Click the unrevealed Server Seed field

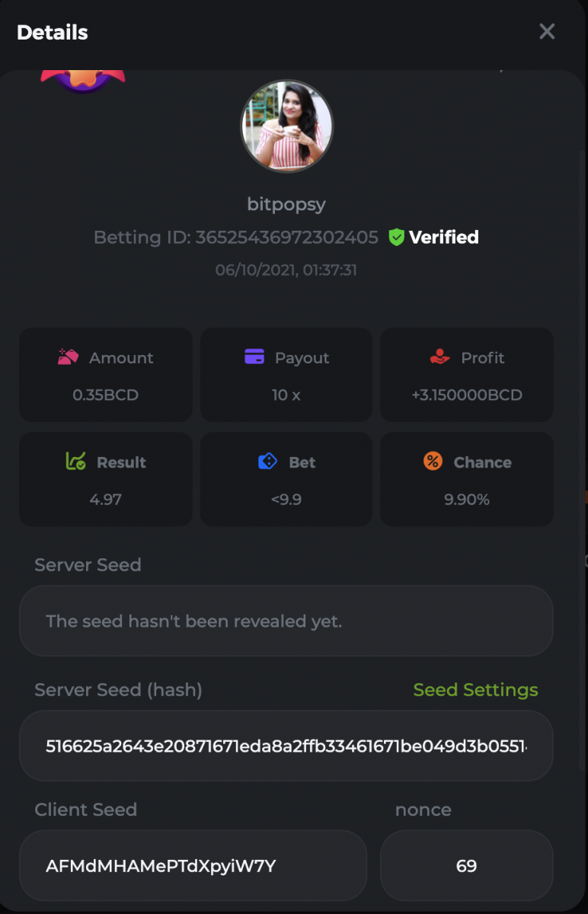coord(286,621)
